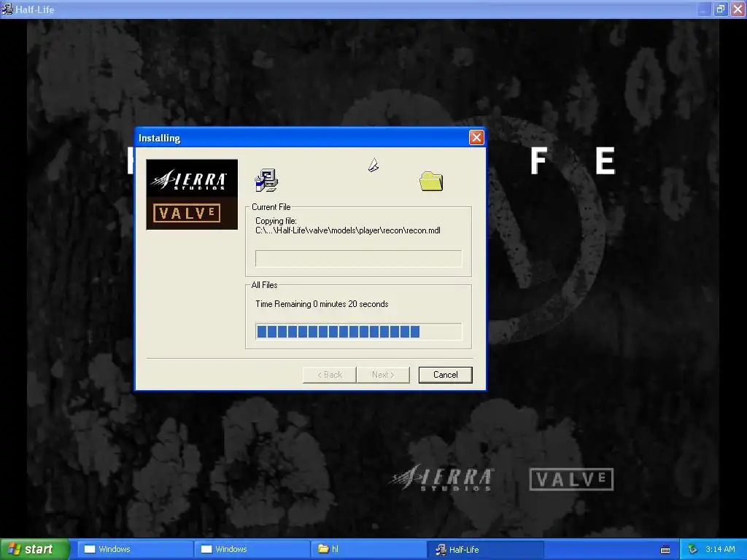The height and width of the screenshot is (560, 747).
Task: Restore down the Half-Life window
Action: click(721, 9)
